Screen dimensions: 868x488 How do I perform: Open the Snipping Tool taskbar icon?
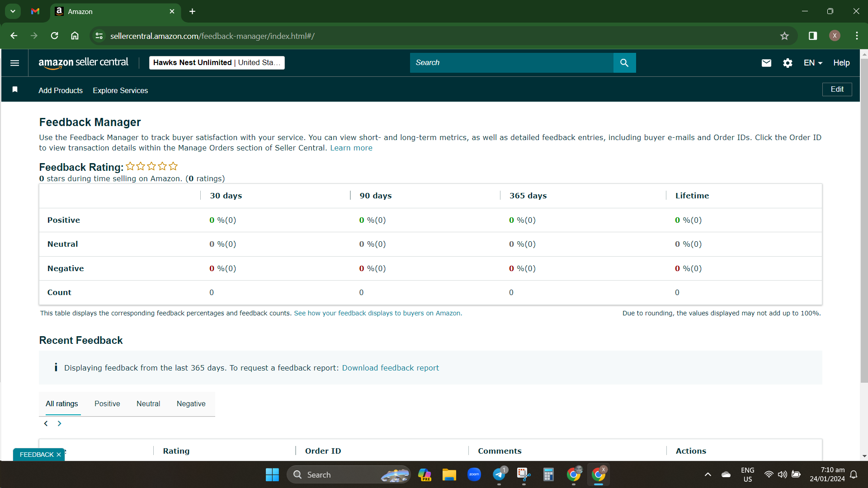click(524, 474)
